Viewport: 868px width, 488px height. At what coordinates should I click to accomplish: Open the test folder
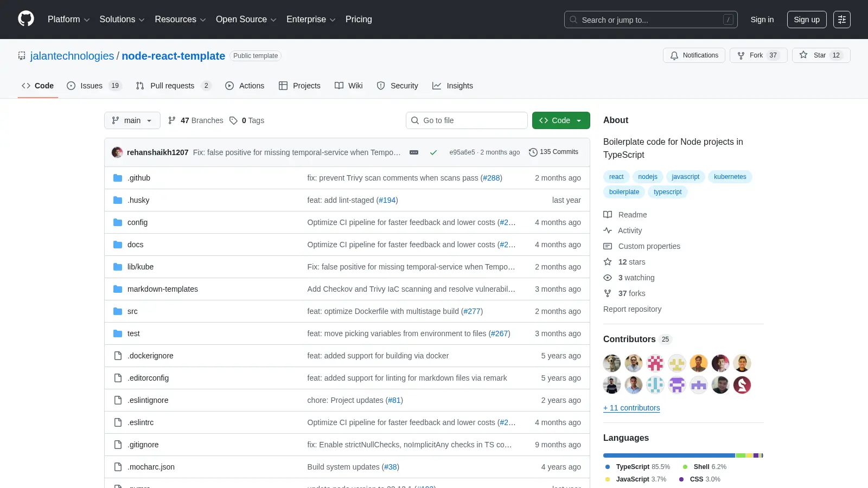pos(133,333)
